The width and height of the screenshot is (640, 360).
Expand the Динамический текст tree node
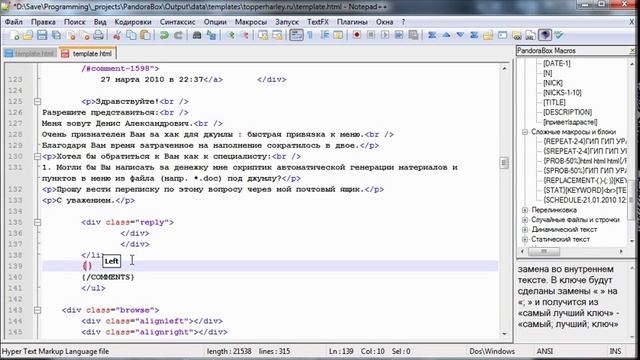[525, 230]
